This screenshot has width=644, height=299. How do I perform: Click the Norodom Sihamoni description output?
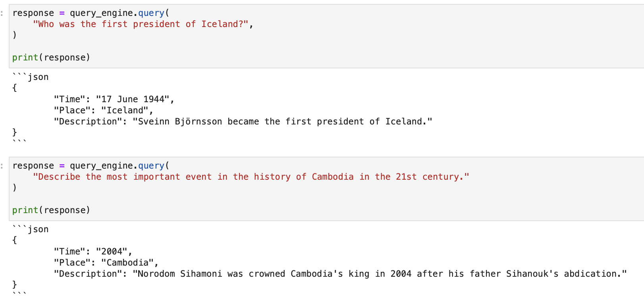coord(340,274)
